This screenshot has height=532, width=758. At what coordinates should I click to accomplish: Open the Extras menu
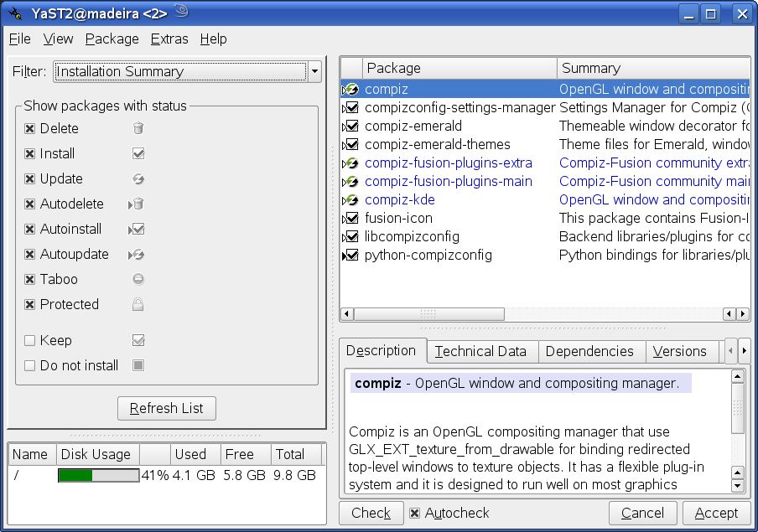tap(169, 39)
